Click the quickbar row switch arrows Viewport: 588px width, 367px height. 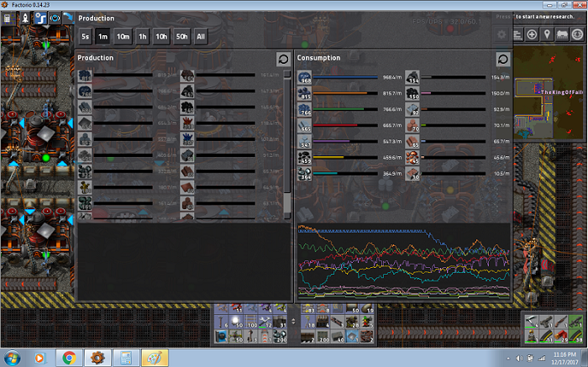pyautogui.click(x=294, y=322)
